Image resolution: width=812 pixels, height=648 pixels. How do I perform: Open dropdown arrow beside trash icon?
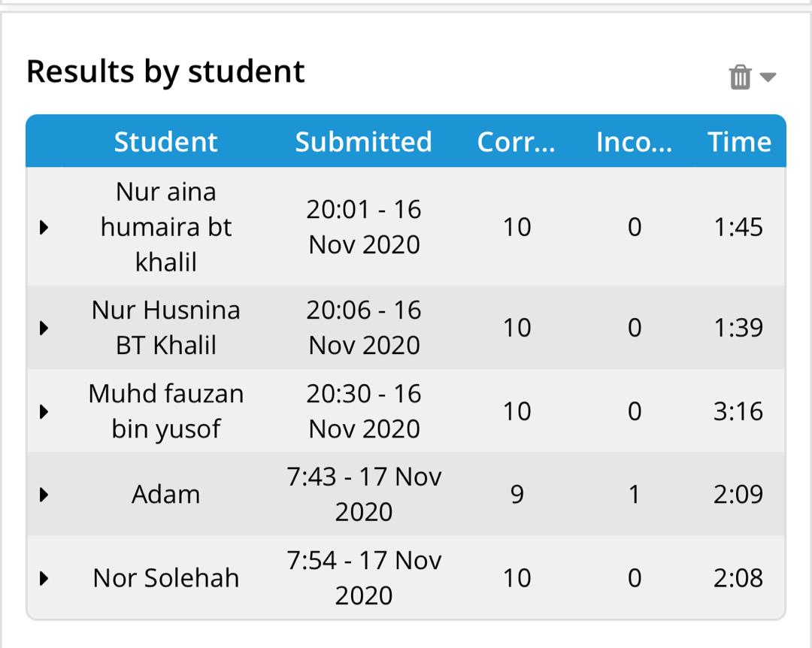click(x=768, y=77)
